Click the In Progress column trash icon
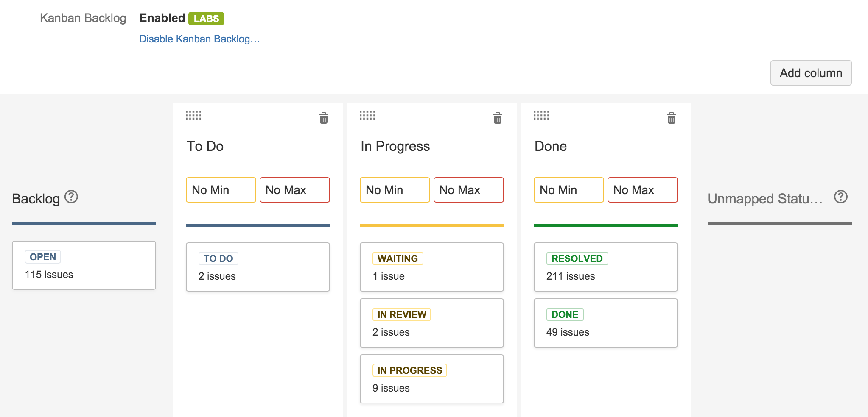868x417 pixels. (497, 118)
